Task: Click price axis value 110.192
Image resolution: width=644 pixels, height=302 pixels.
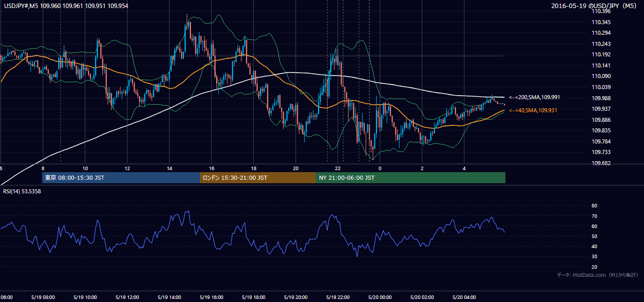Action: 602,54
